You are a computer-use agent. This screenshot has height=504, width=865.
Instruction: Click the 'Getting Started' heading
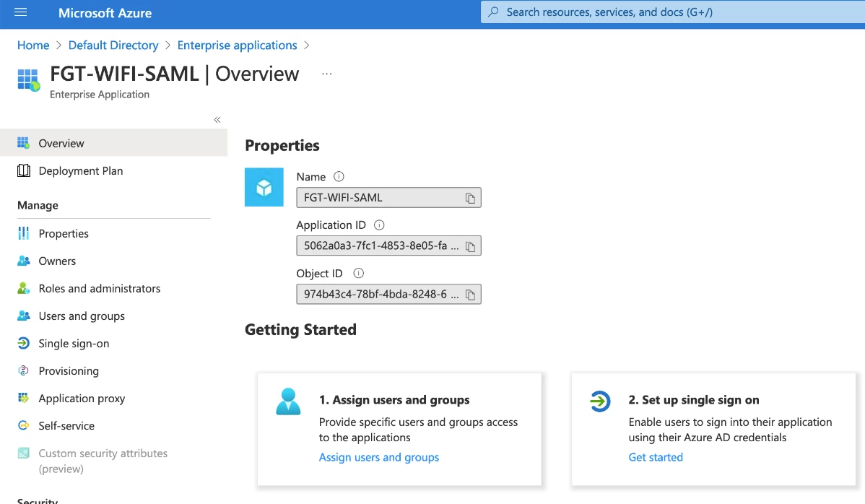[x=300, y=330]
